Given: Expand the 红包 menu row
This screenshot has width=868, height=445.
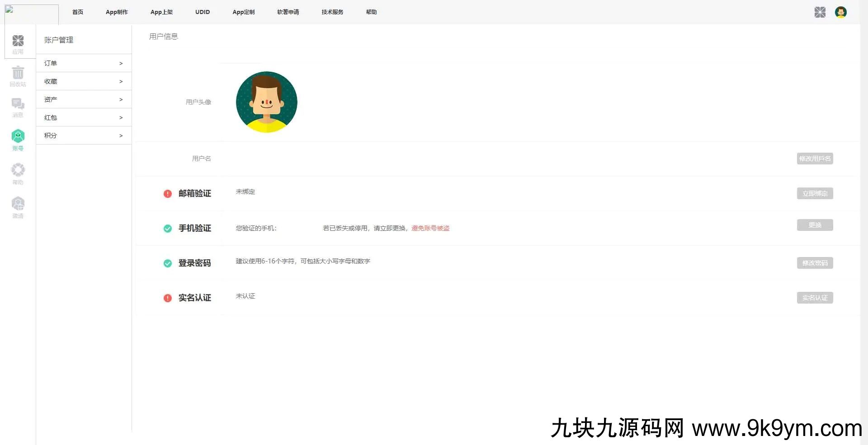Looking at the screenshot, I should pos(84,117).
